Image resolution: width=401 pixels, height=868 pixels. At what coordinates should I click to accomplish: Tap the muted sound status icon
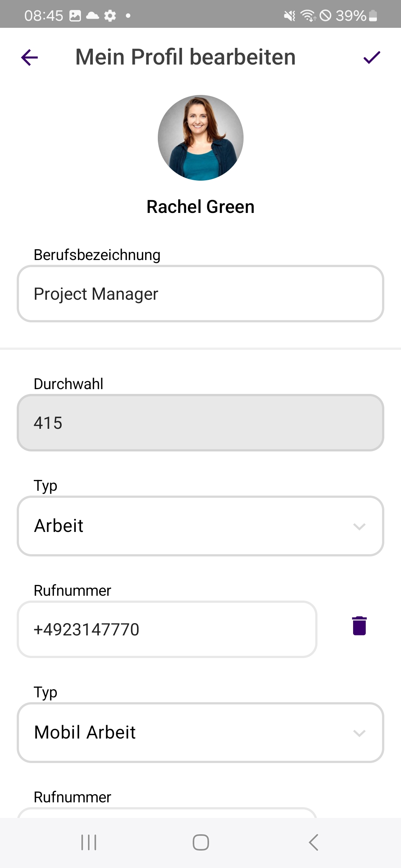(289, 16)
